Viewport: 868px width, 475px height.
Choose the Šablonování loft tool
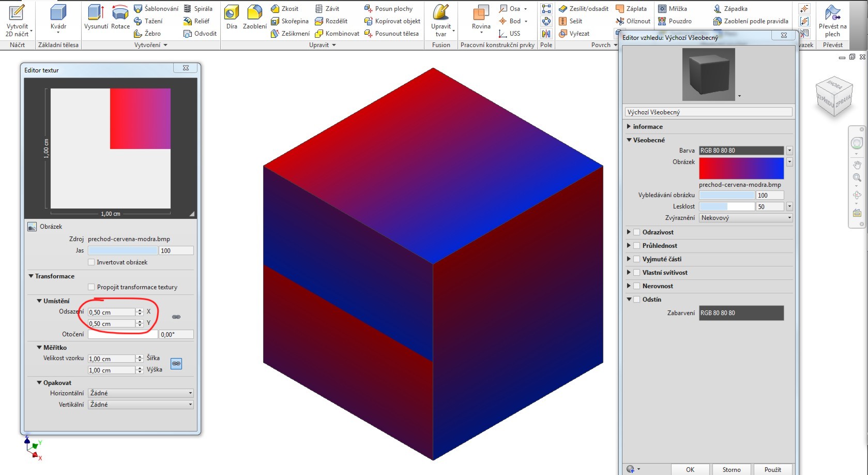tap(156, 9)
